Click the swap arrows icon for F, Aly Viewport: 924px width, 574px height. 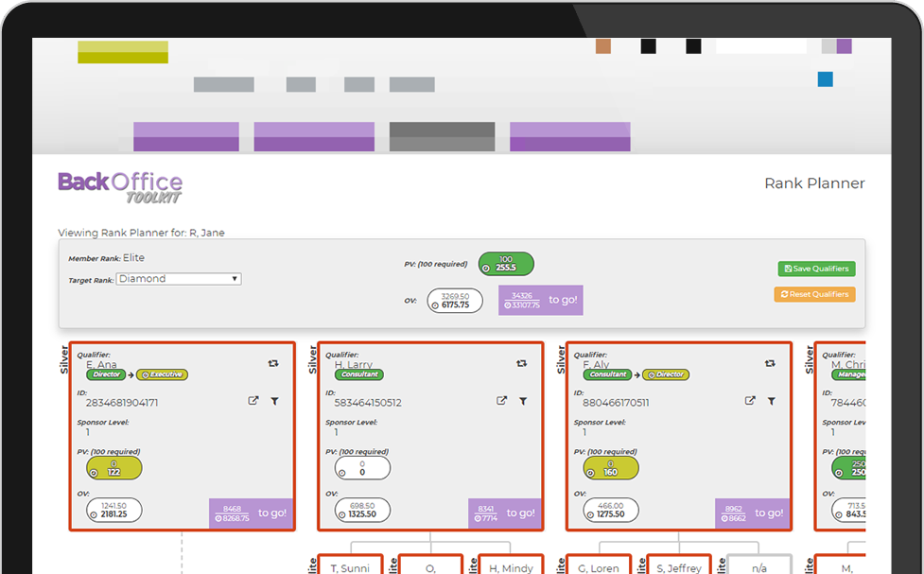coord(770,363)
